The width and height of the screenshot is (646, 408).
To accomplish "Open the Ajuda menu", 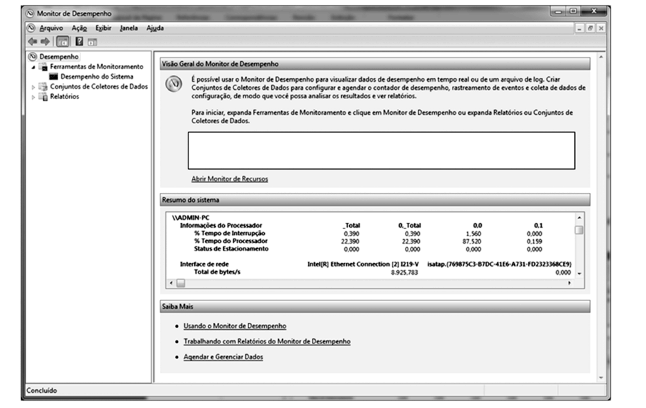I will [x=155, y=28].
